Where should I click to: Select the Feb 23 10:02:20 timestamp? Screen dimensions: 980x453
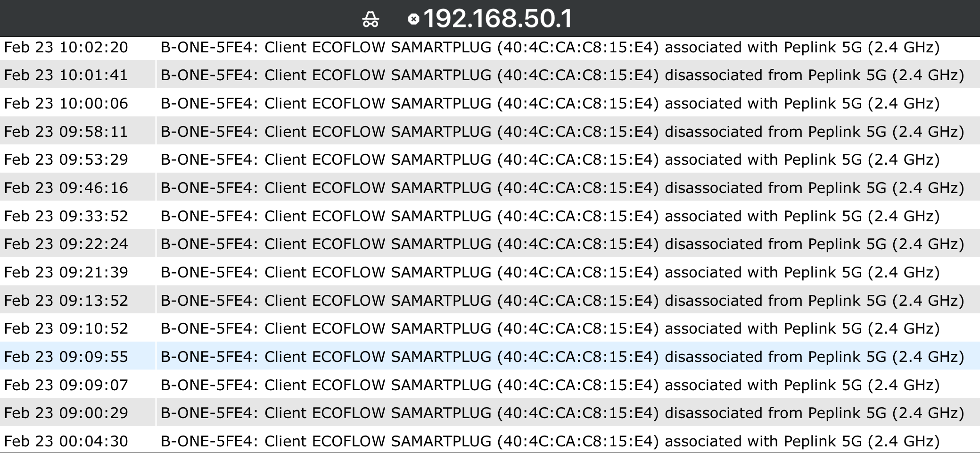[66, 48]
